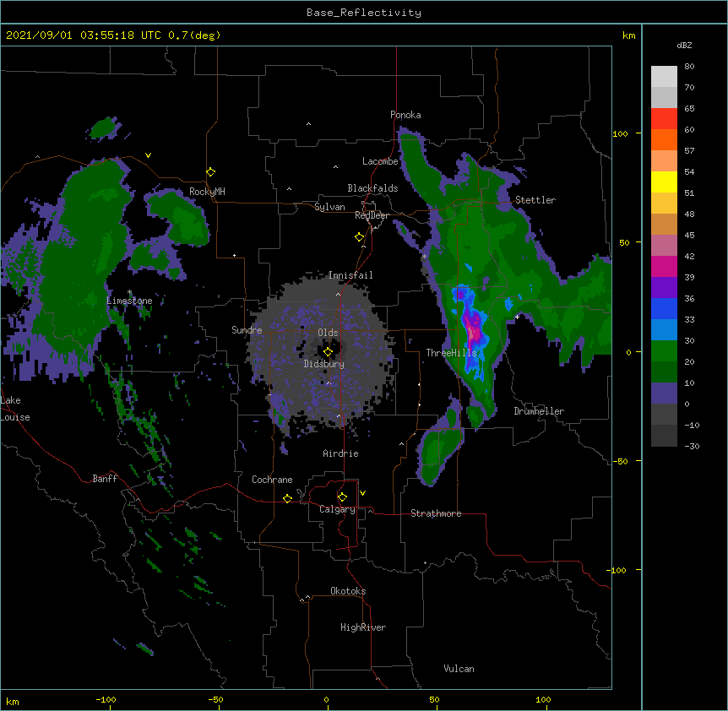Click the Blackfalds city label
Viewport: 728px width, 711px height.
pos(372,188)
